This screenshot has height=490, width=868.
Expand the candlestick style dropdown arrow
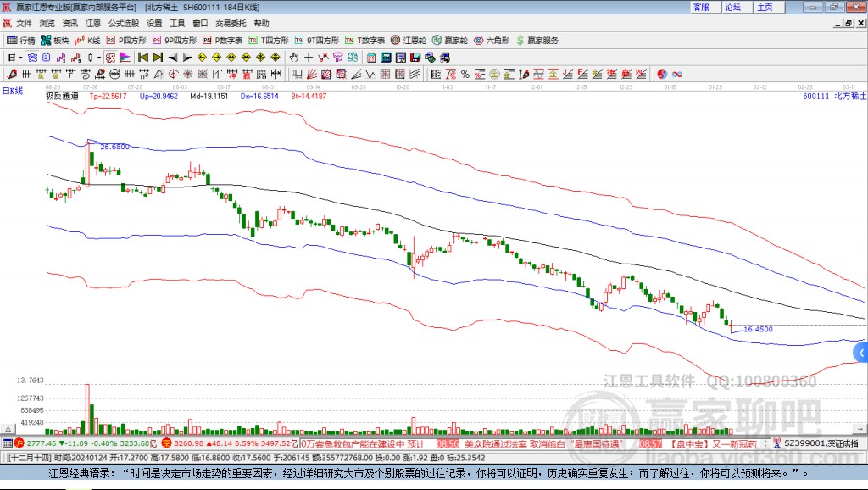pos(98,58)
